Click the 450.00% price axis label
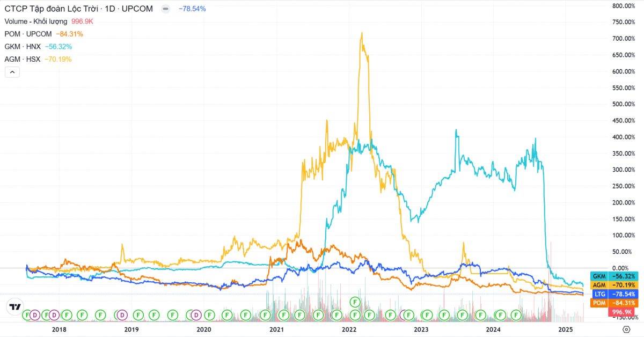This screenshot has height=337, width=644. (x=624, y=121)
